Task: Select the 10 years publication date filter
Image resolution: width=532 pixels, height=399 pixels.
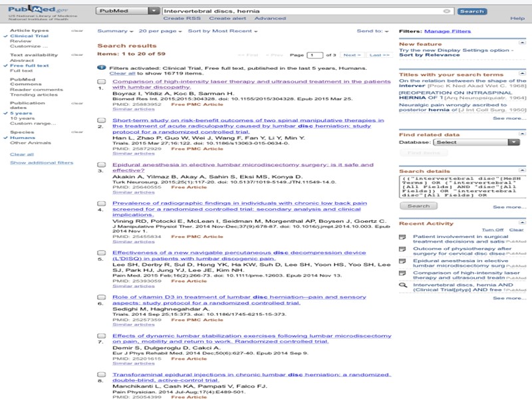Action: [x=22, y=118]
